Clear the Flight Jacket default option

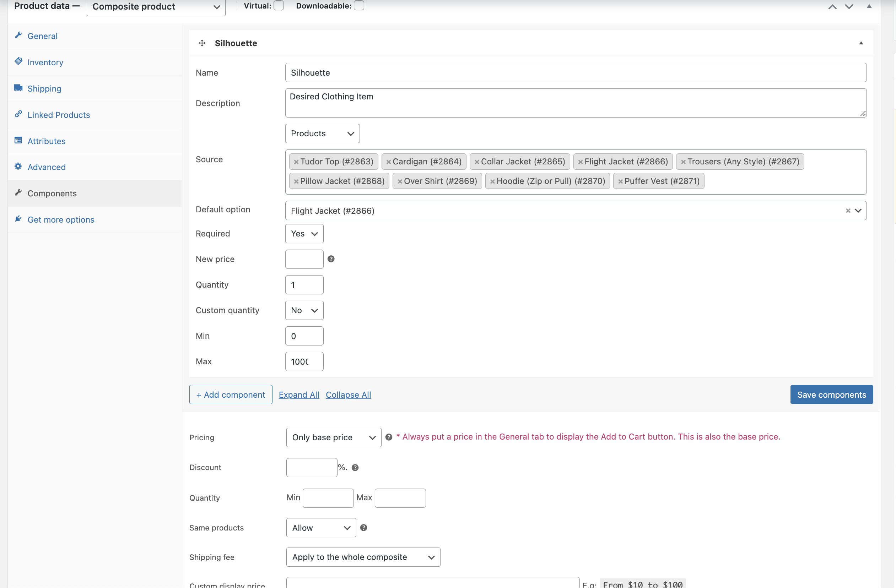[848, 211]
